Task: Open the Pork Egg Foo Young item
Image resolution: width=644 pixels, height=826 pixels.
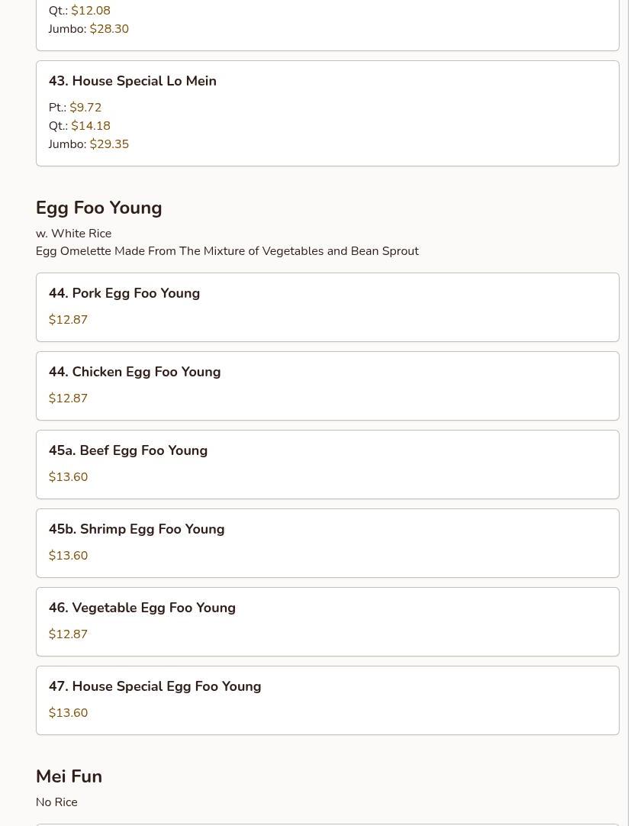Action: tap(124, 293)
